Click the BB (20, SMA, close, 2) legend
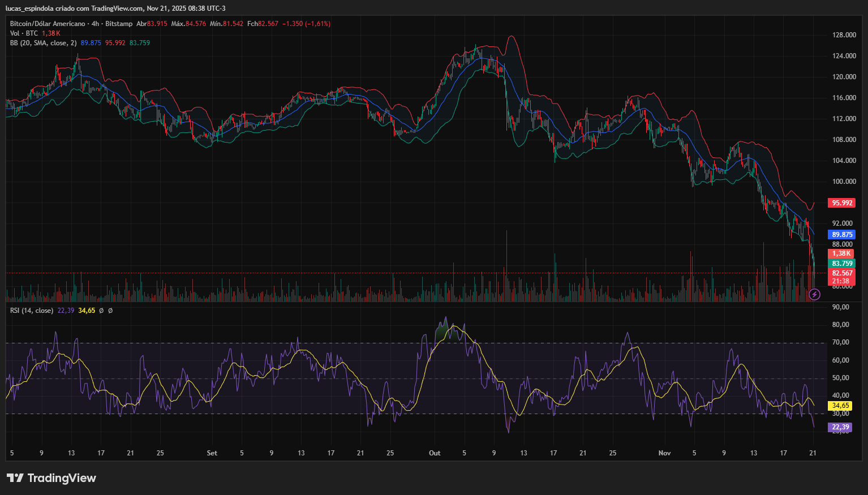868x495 pixels. (x=43, y=43)
